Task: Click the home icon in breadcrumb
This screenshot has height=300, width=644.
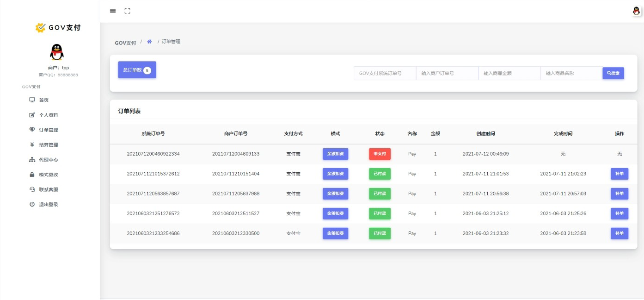Action: point(149,42)
